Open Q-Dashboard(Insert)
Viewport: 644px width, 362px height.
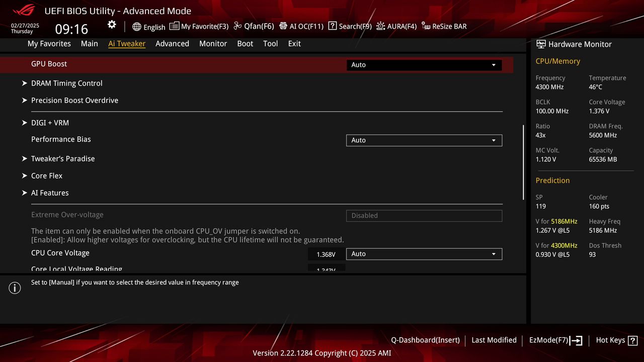pos(425,340)
